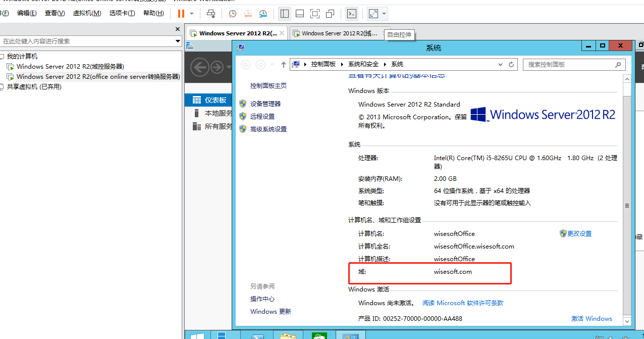Open Windows 更新 link
The width and height of the screenshot is (644, 339).
click(271, 312)
